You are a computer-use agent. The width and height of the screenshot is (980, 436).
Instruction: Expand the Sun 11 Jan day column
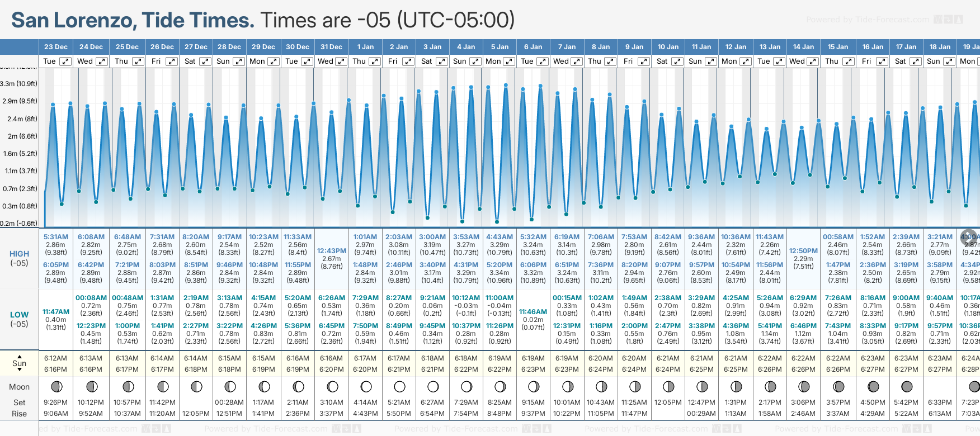tap(711, 61)
